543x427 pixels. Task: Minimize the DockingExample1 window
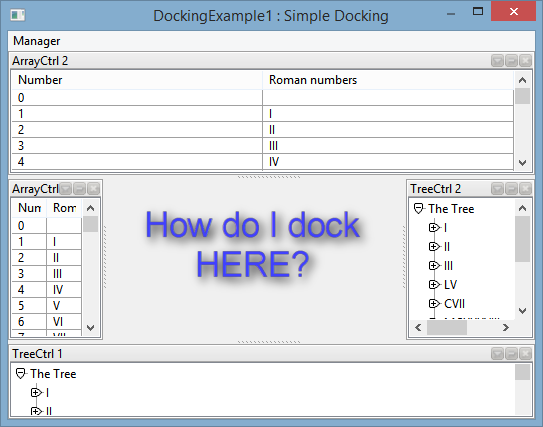pyautogui.click(x=451, y=13)
